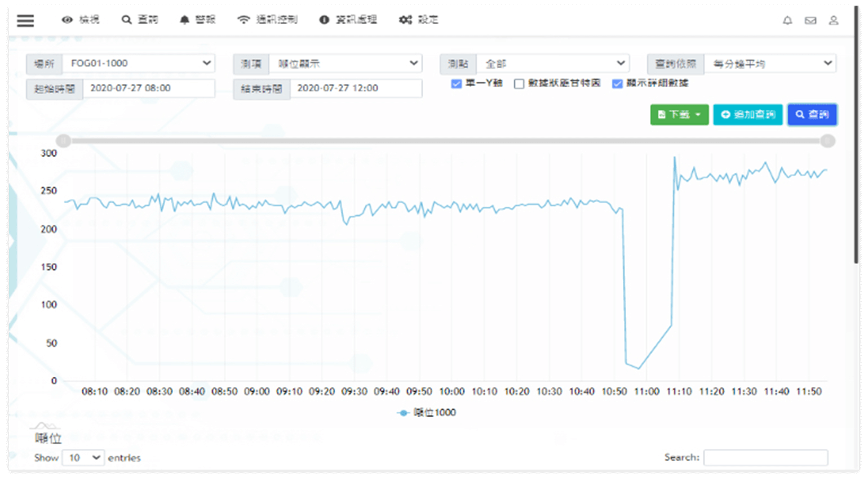Open the 查詢 menu in top navigation

(x=140, y=20)
